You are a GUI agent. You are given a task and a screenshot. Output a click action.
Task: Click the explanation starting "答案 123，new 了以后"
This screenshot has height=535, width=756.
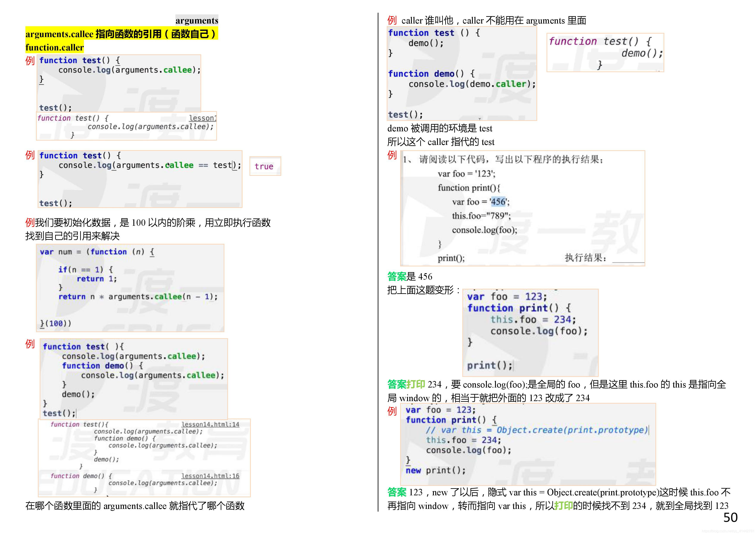coord(559,499)
